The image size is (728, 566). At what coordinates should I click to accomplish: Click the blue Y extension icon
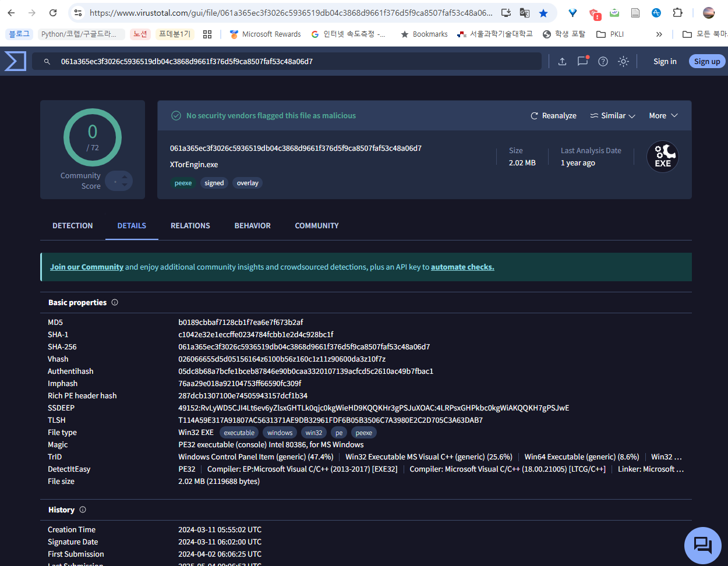[572, 12]
